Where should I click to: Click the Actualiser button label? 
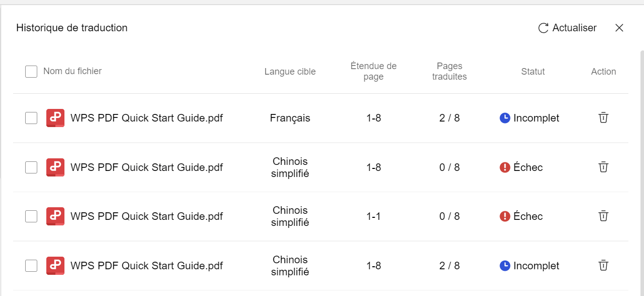(575, 28)
